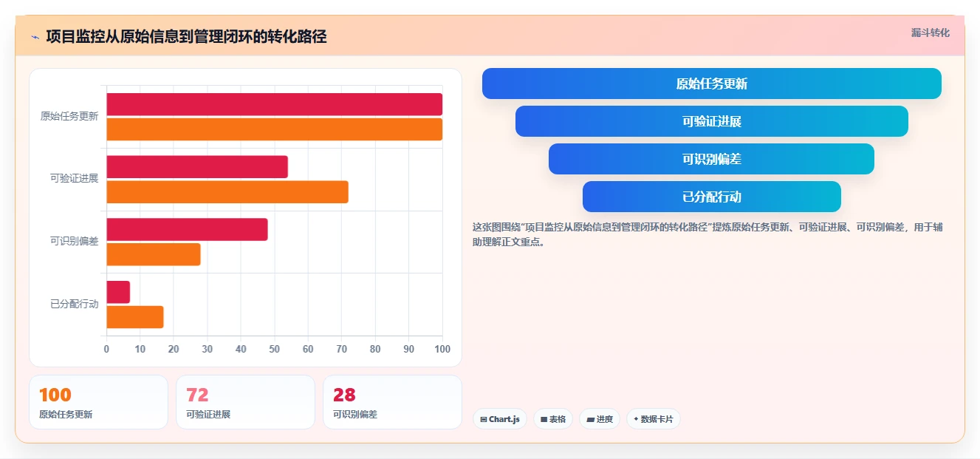Select the 可识别偏差 funnel stage
Viewport: 980px width, 459px height.
pyautogui.click(x=711, y=159)
